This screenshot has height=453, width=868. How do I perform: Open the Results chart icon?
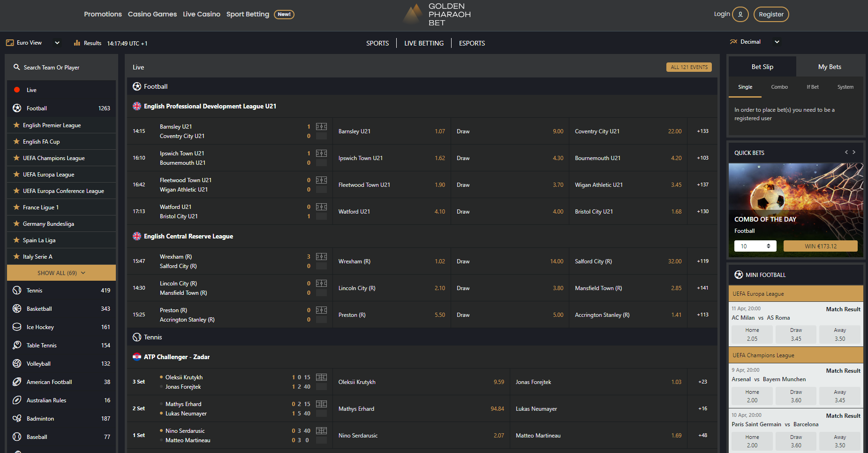pyautogui.click(x=77, y=43)
